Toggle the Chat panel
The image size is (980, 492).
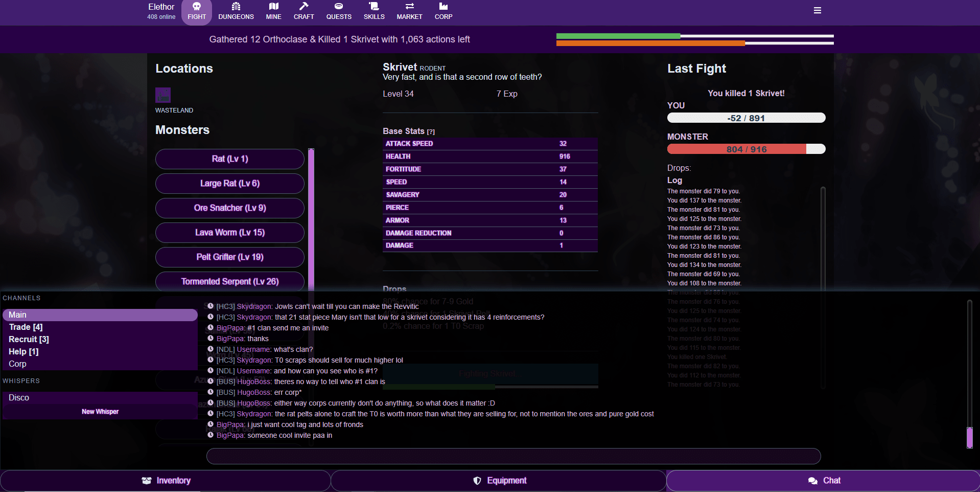[823, 481]
